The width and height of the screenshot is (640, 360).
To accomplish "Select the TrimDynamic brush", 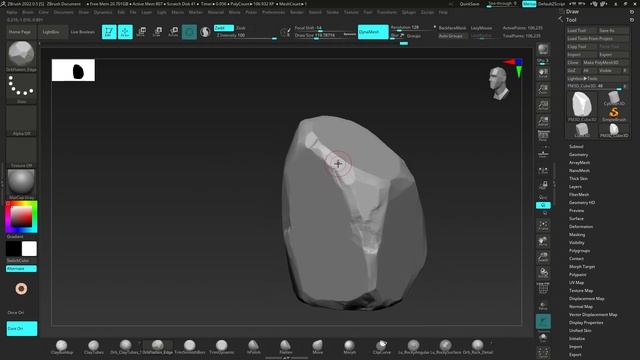I will [222, 347].
